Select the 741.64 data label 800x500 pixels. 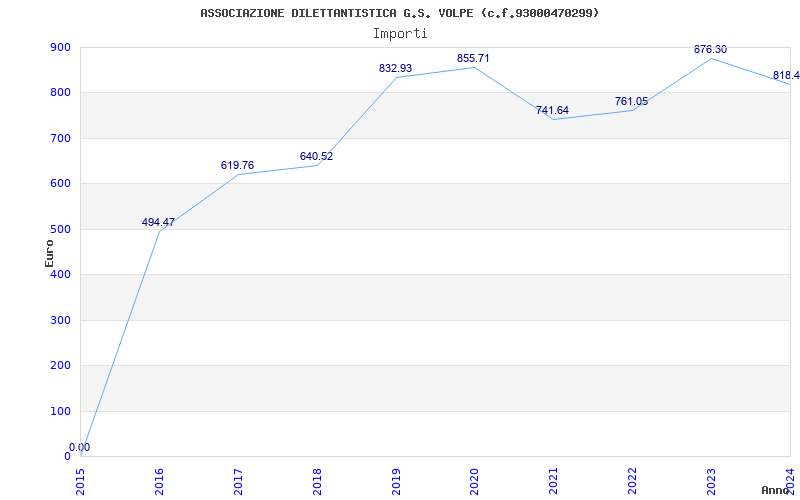pyautogui.click(x=552, y=110)
